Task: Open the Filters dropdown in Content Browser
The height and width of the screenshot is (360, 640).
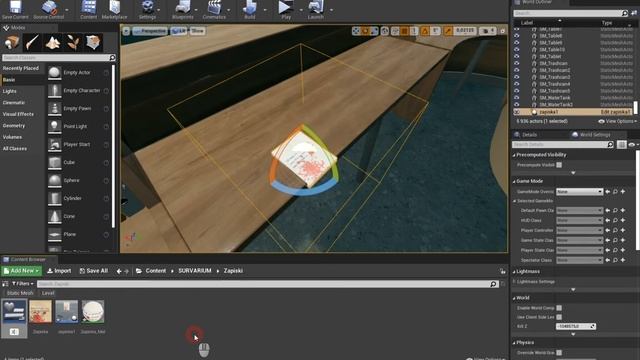Action: 23,284
